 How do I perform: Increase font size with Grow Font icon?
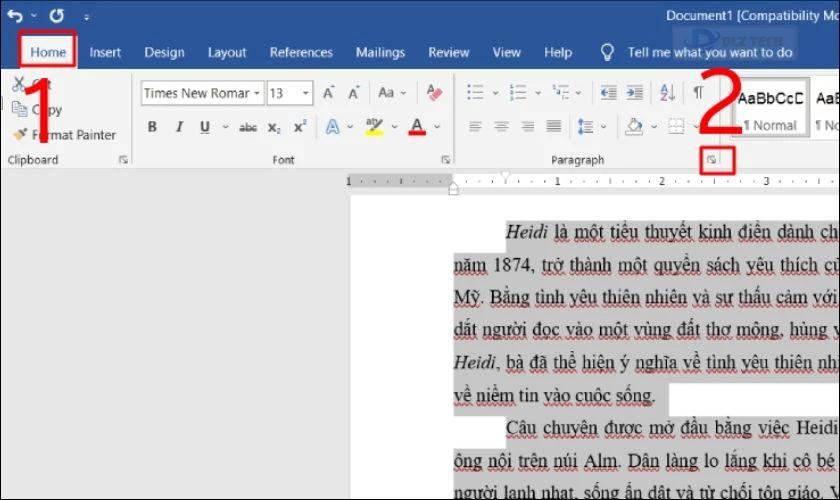[328, 93]
